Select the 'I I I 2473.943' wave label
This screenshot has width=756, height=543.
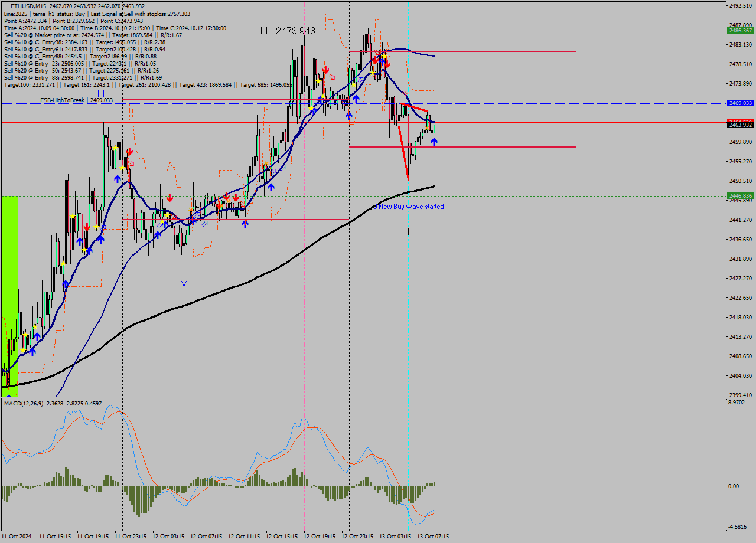pyautogui.click(x=288, y=31)
